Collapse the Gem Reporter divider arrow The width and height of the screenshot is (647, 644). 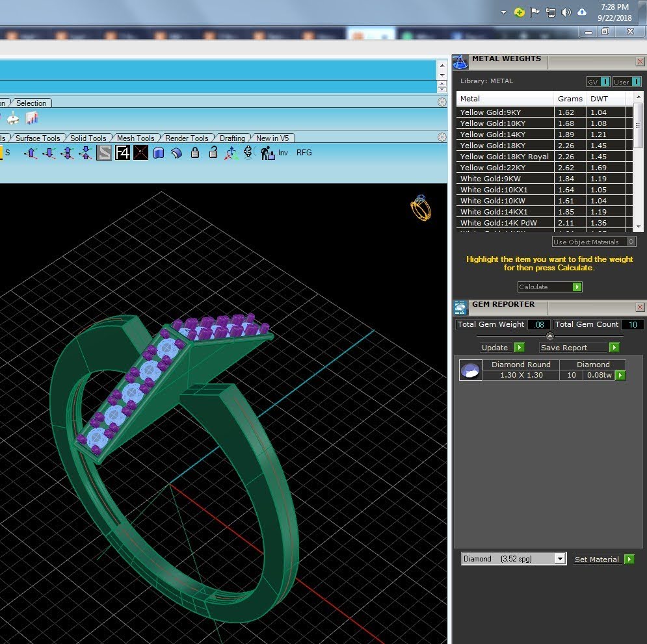click(549, 336)
